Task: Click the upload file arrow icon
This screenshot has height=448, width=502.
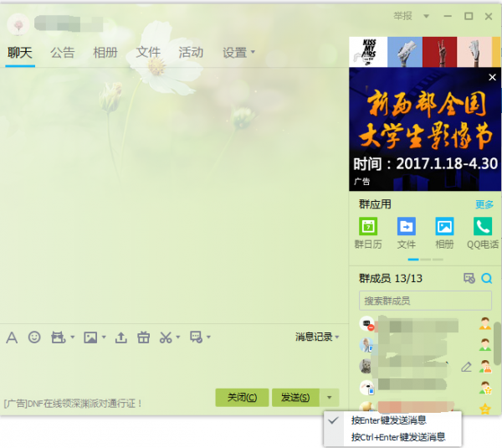Action: (x=121, y=337)
